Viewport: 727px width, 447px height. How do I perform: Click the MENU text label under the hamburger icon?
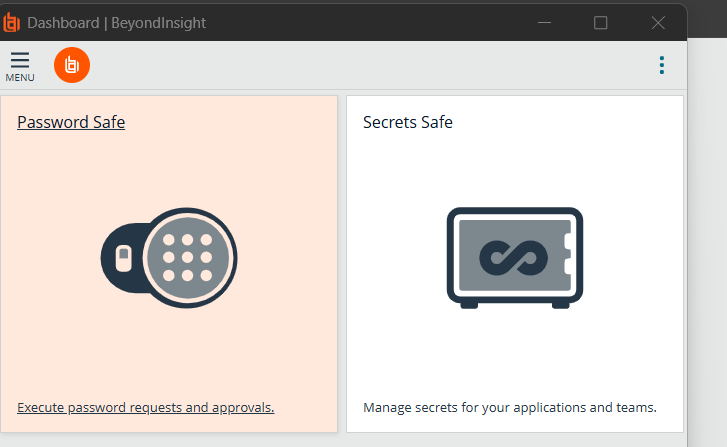click(20, 77)
